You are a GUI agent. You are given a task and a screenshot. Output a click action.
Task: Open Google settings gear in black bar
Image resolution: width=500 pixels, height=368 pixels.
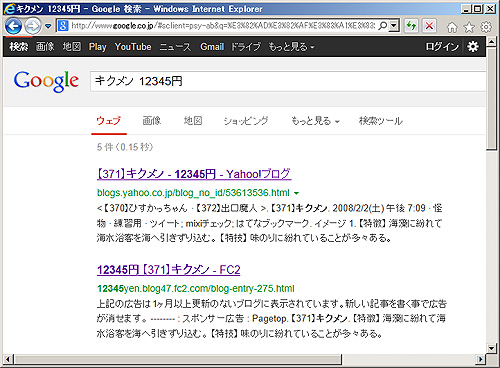(x=473, y=47)
